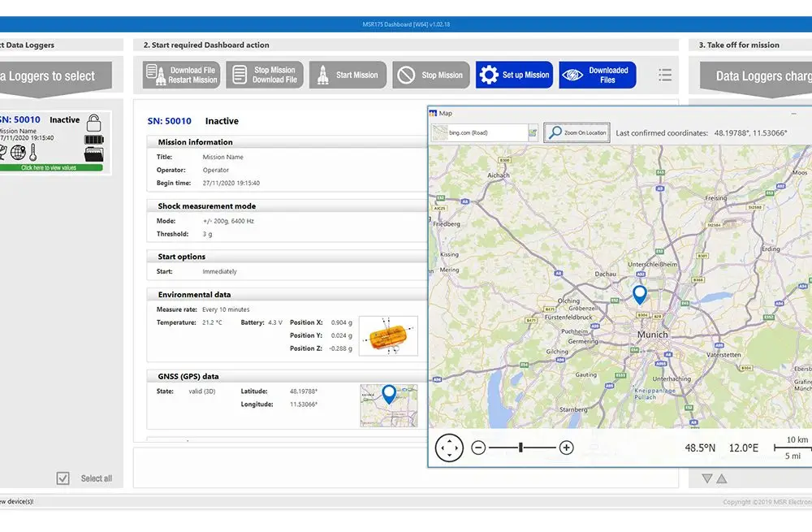Open Set up Mission gear icon
The width and height of the screenshot is (812, 532).
tap(489, 75)
